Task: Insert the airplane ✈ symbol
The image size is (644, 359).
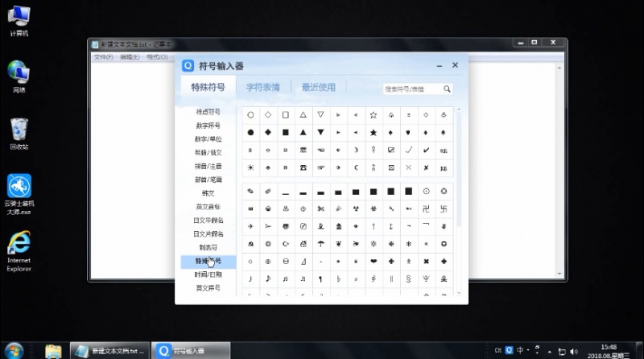Action: pyautogui.click(x=250, y=226)
